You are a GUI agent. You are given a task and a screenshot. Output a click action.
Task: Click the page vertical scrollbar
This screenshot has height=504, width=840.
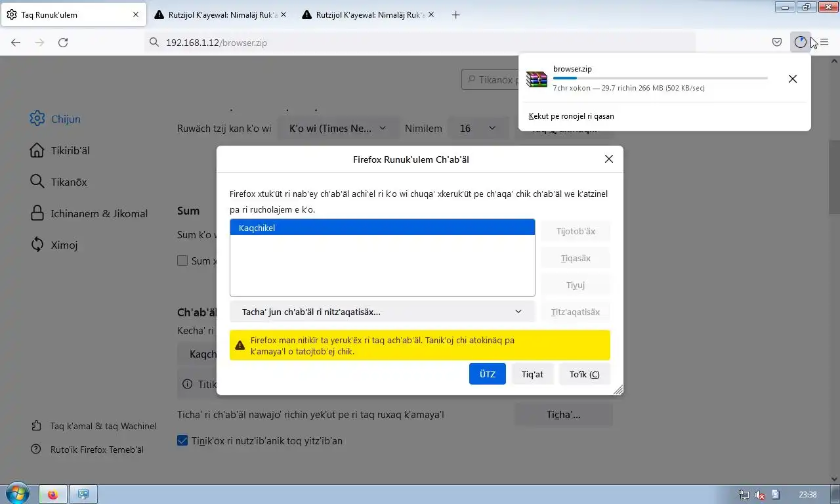coord(834,177)
